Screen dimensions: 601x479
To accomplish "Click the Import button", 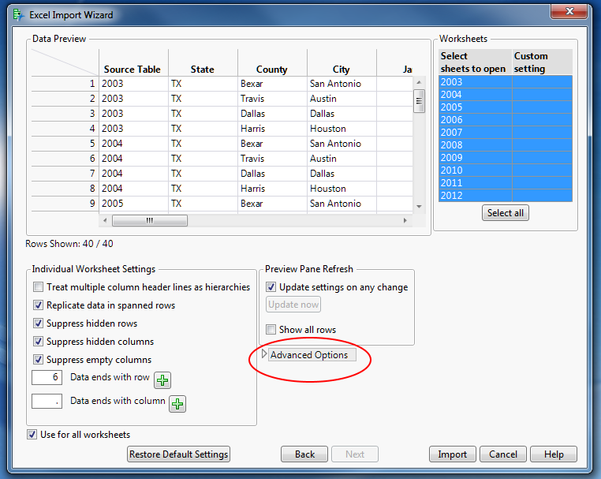I will click(452, 454).
